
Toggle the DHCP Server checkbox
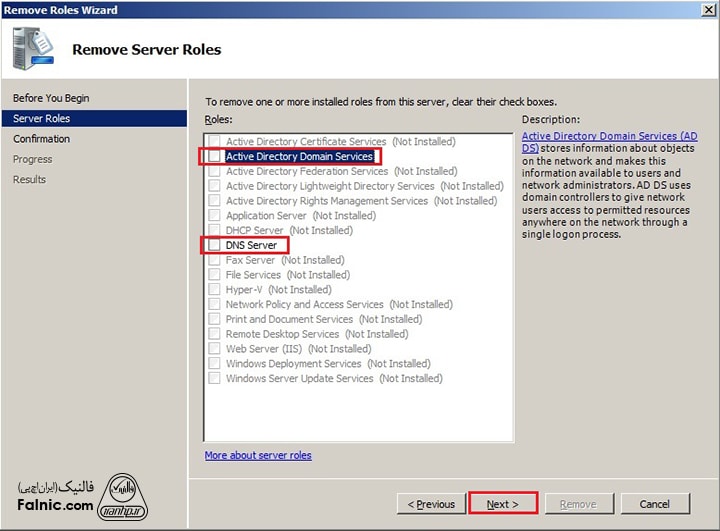coord(214,230)
